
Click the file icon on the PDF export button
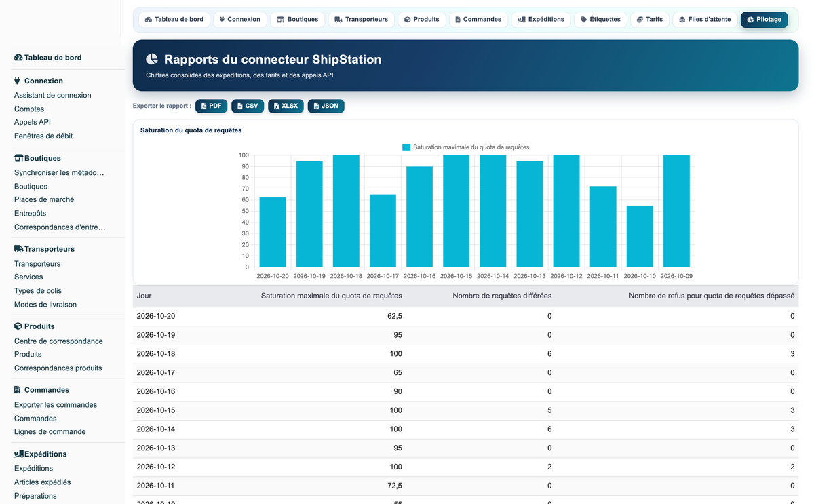tap(203, 106)
